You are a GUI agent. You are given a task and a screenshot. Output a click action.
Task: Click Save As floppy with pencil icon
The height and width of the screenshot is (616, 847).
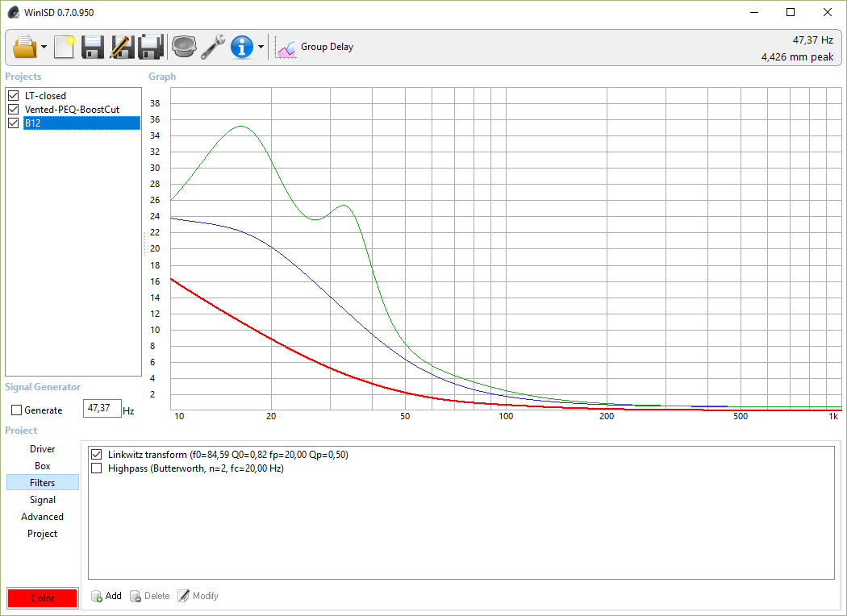(x=122, y=47)
